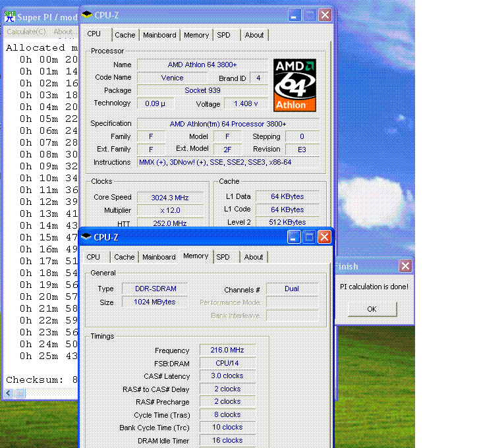Click the memory Type value DDR-SDRAM
The height and width of the screenshot is (448, 504).
[155, 289]
